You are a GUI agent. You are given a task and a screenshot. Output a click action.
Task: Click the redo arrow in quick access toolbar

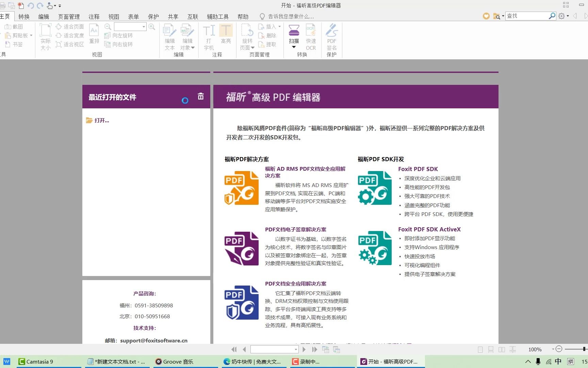[x=40, y=5]
